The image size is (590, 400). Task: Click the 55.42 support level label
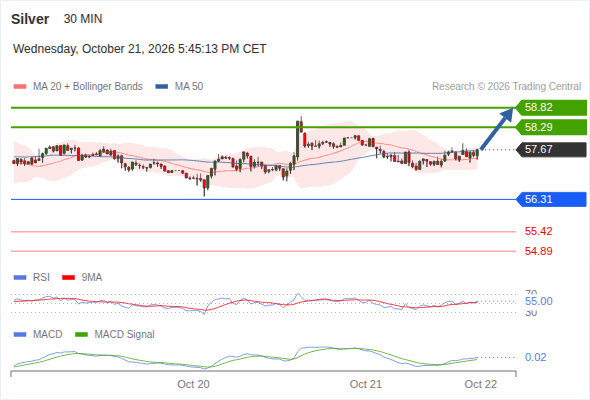(x=538, y=231)
